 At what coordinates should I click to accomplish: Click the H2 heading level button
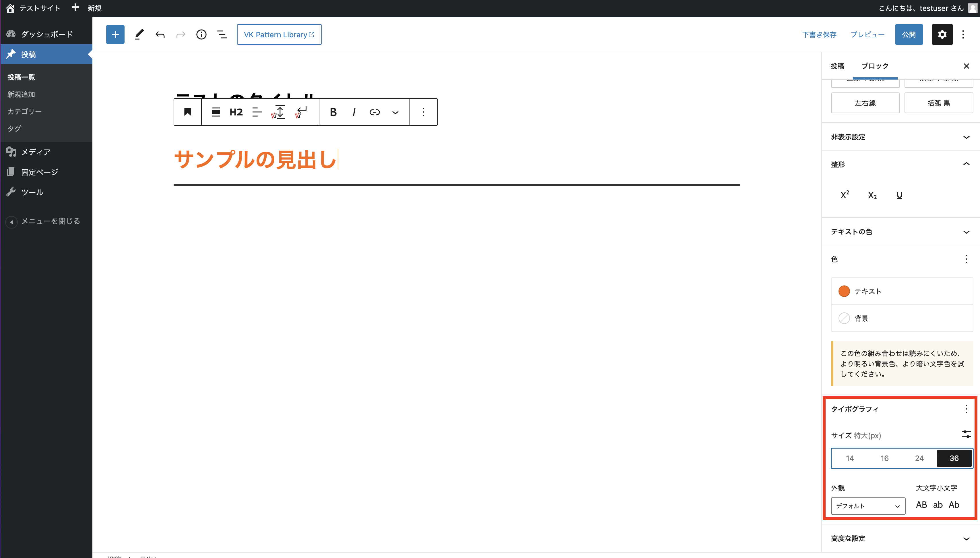[236, 112]
